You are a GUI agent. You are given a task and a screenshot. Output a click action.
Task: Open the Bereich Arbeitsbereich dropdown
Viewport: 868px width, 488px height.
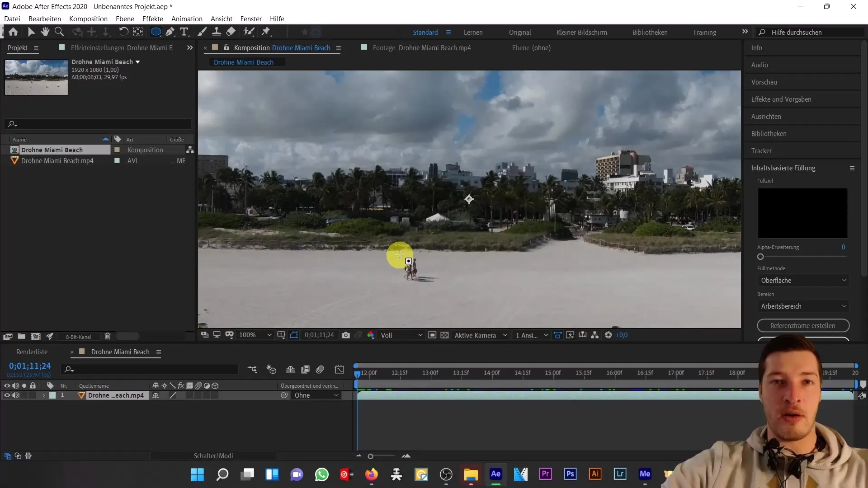[x=803, y=306]
